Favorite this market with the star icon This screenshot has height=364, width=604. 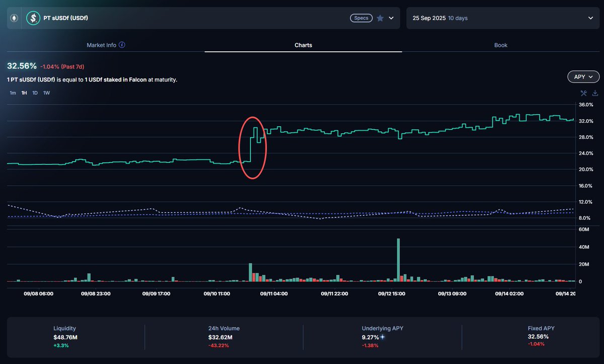(380, 18)
